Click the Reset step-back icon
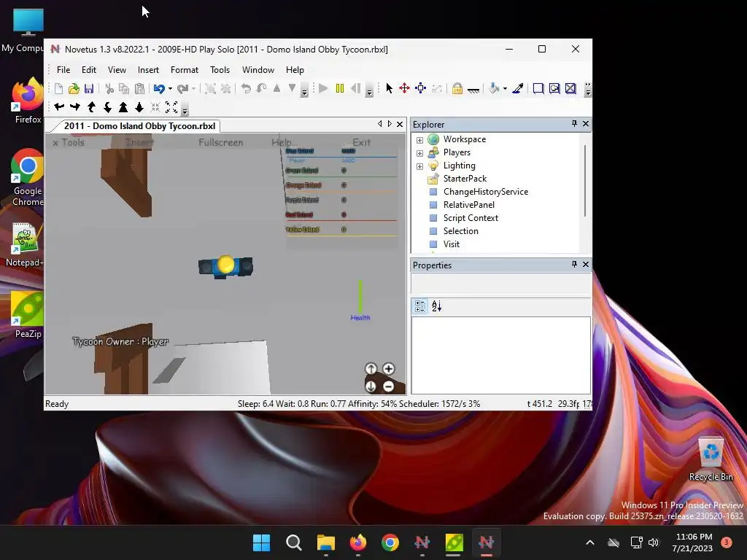The width and height of the screenshot is (747, 560). point(355,88)
